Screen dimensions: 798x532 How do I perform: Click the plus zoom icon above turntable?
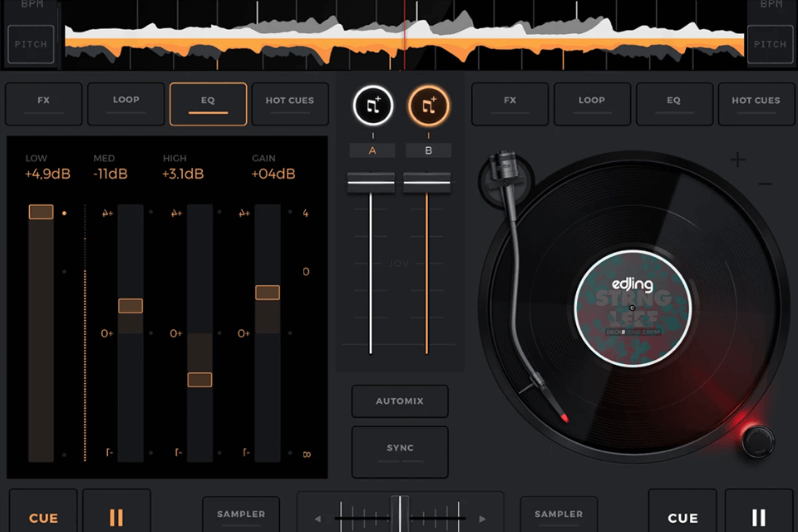(x=737, y=160)
